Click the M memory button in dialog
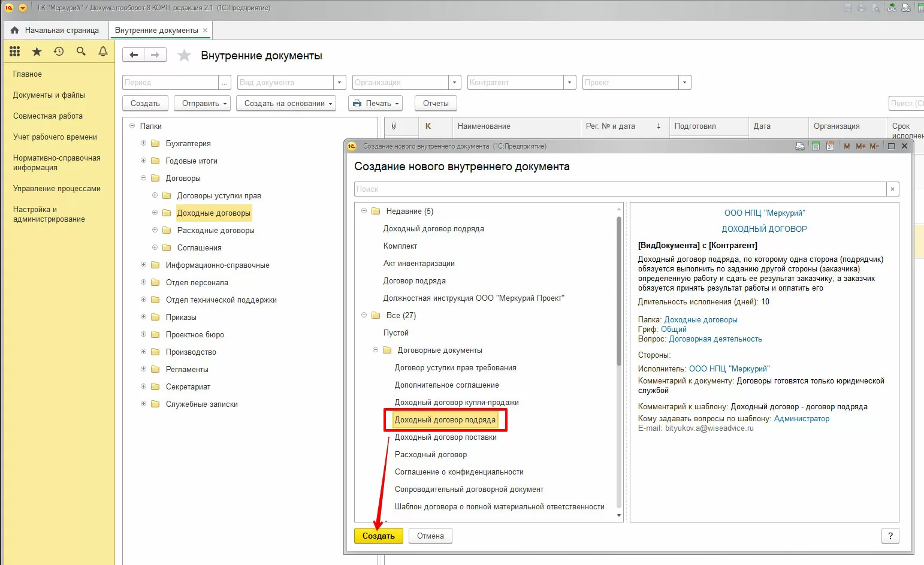 tap(847, 146)
